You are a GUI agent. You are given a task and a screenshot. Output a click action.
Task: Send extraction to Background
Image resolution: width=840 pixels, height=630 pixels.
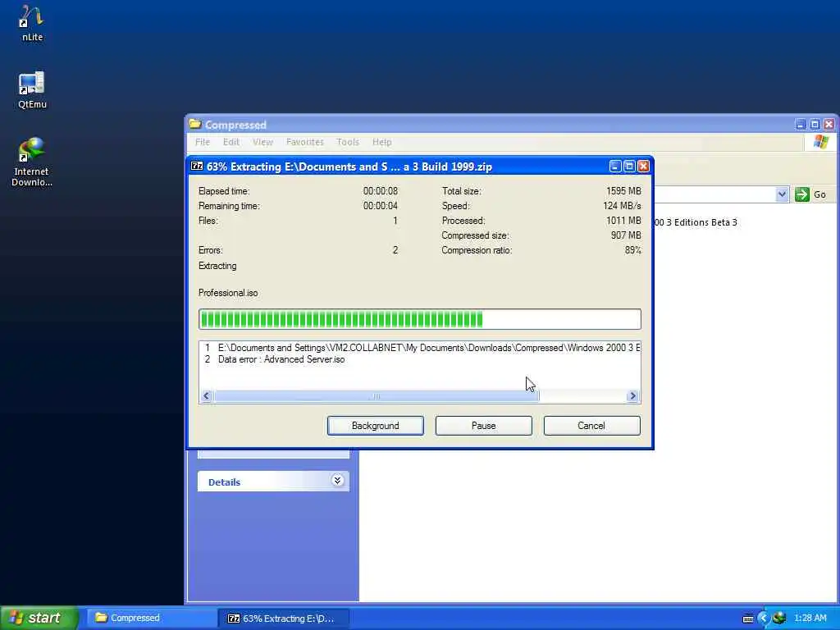375,426
